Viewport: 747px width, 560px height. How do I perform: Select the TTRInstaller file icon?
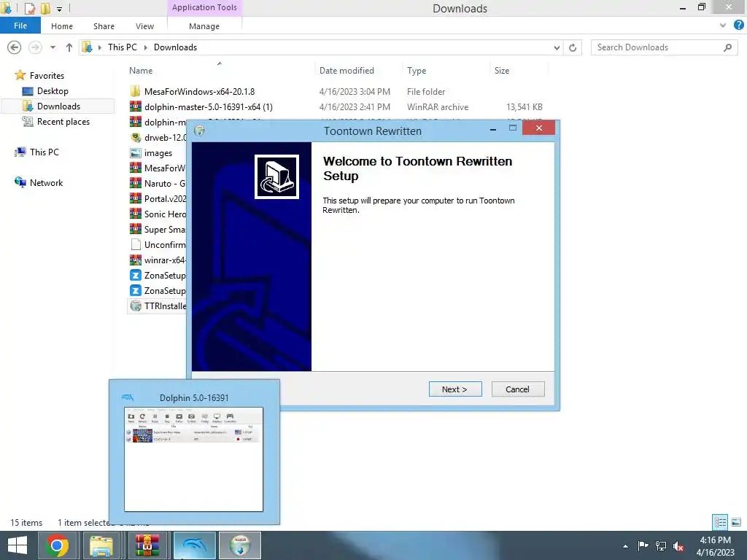click(x=136, y=306)
